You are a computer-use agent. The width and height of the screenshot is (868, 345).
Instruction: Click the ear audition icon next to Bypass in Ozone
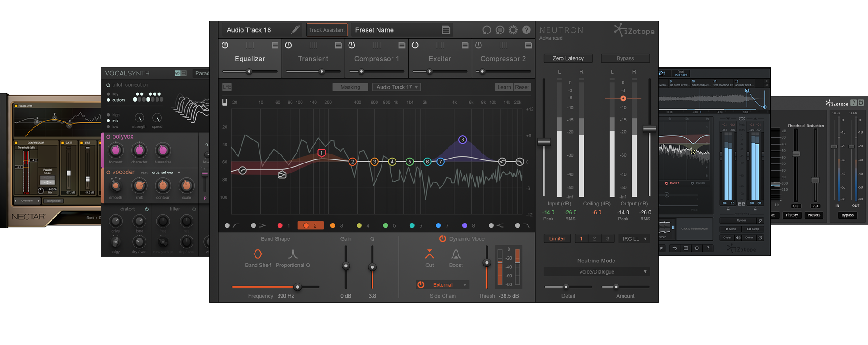pyautogui.click(x=760, y=221)
